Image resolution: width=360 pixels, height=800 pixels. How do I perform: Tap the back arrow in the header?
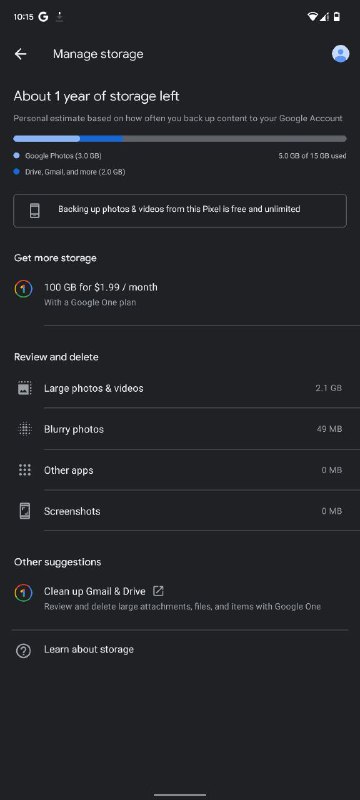tap(20, 54)
